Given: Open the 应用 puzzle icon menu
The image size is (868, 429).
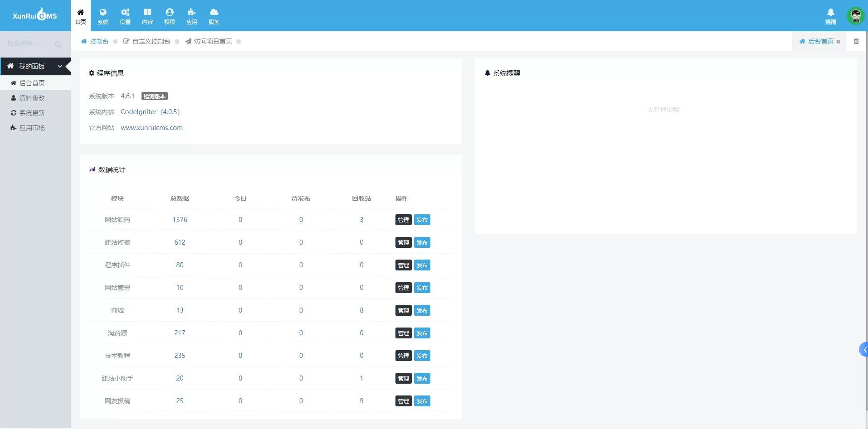Looking at the screenshot, I should (x=192, y=16).
